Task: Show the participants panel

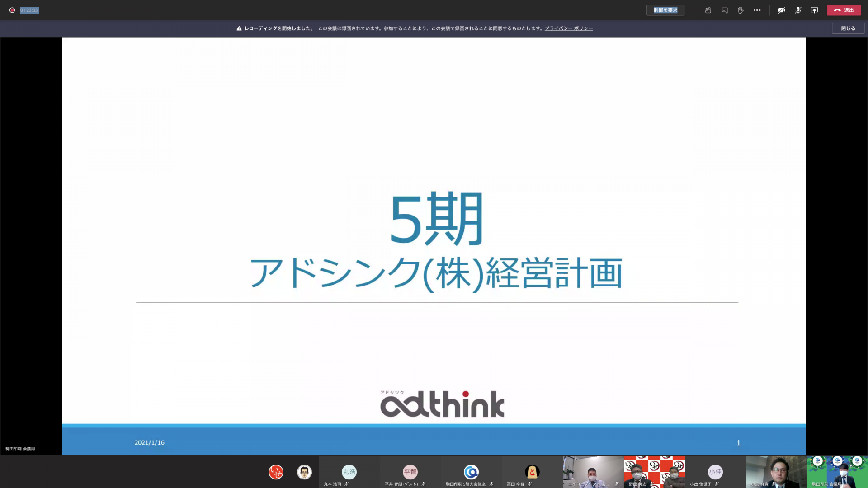Action: pyautogui.click(x=708, y=10)
